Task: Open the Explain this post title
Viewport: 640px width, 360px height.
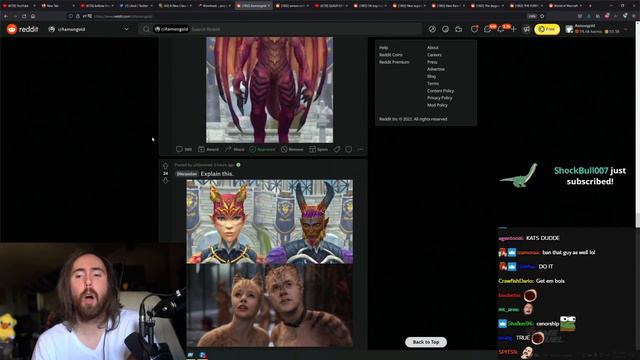Action: pos(217,174)
